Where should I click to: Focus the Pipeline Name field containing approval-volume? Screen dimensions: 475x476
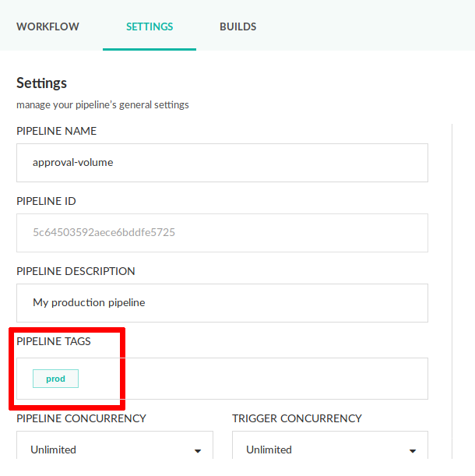pos(222,163)
